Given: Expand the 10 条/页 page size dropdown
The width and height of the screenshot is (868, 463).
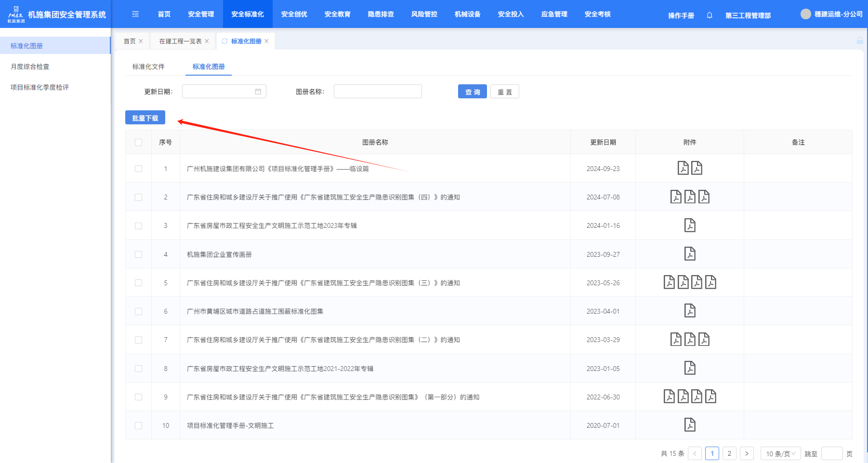Looking at the screenshot, I should pyautogui.click(x=780, y=453).
